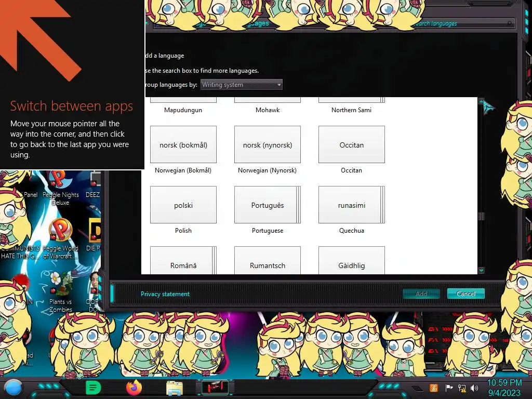This screenshot has width=532, height=399.
Task: Click the network warning tray icon
Action: [462, 388]
